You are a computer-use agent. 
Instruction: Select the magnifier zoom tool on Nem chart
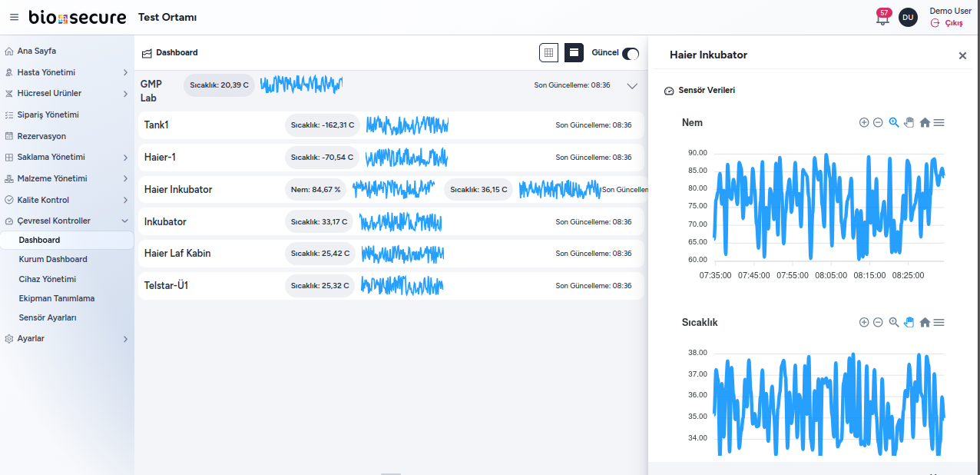(894, 122)
